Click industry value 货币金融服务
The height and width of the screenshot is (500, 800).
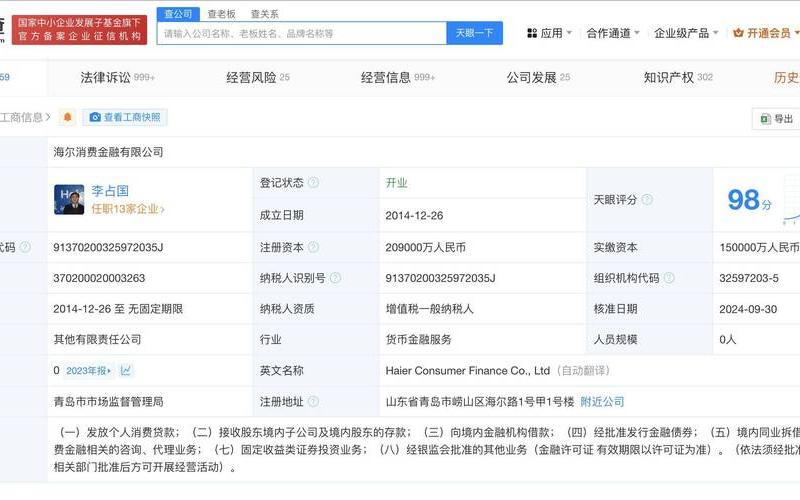tap(418, 339)
